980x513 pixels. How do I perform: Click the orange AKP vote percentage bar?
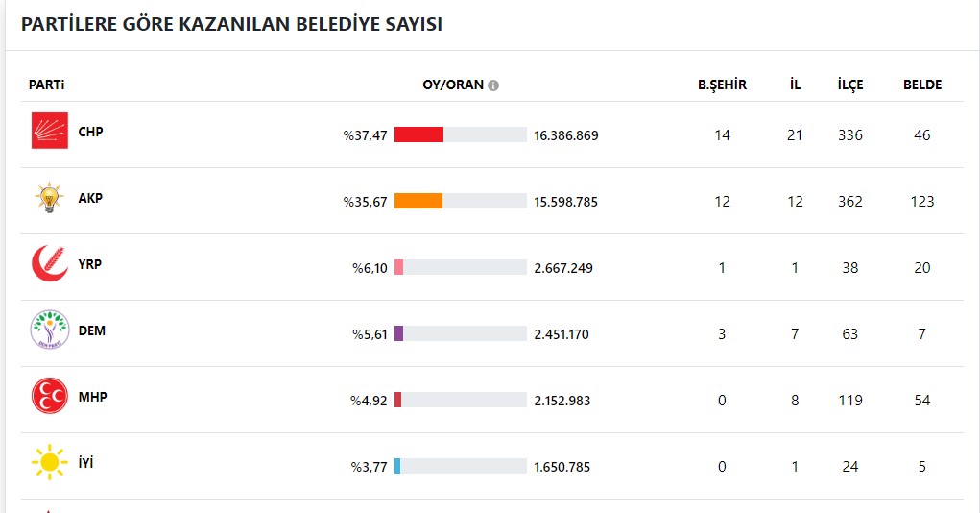pyautogui.click(x=418, y=202)
